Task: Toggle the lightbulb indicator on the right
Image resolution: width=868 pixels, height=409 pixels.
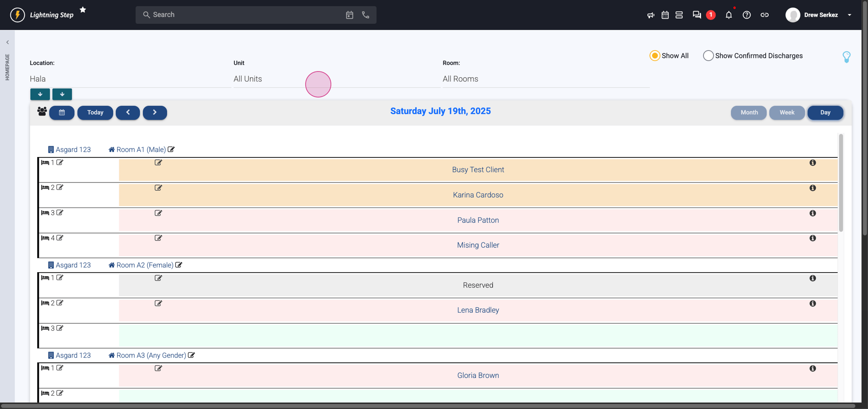Action: [846, 57]
